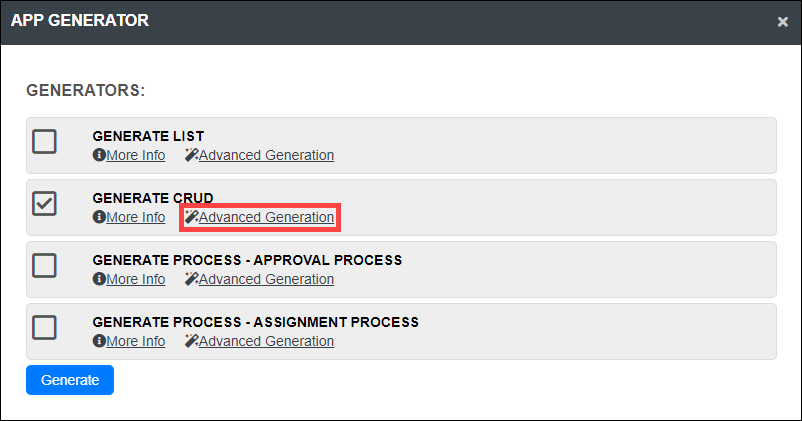This screenshot has height=421, width=802.
Task: Tick the Approval Process generator checkbox
Action: click(45, 265)
